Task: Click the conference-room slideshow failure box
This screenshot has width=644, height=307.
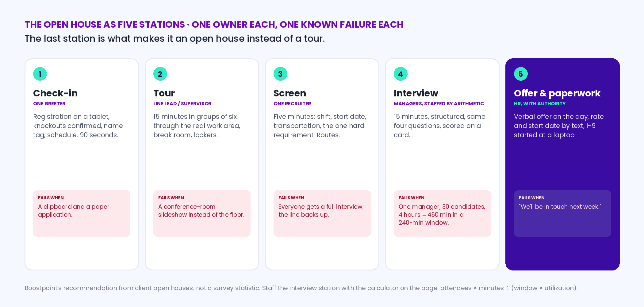Action: coord(202,213)
